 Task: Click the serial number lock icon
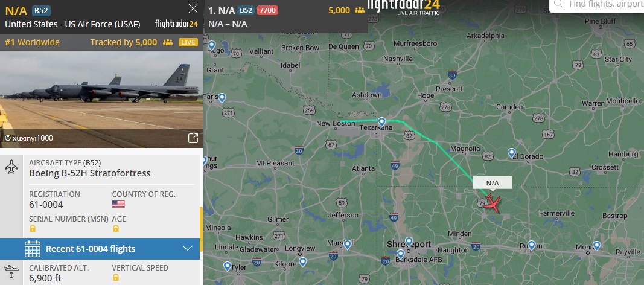tap(33, 228)
